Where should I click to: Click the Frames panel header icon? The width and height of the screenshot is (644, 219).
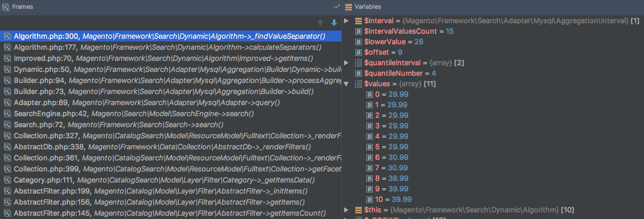(x=6, y=7)
